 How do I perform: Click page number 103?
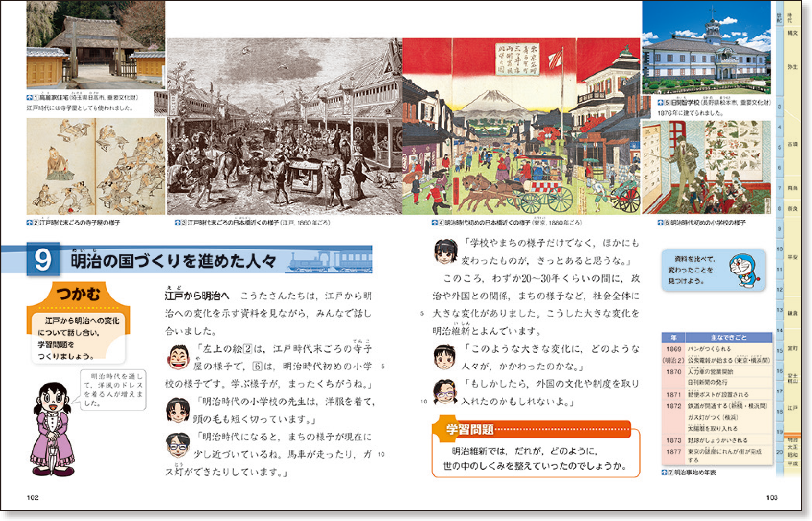772,497
